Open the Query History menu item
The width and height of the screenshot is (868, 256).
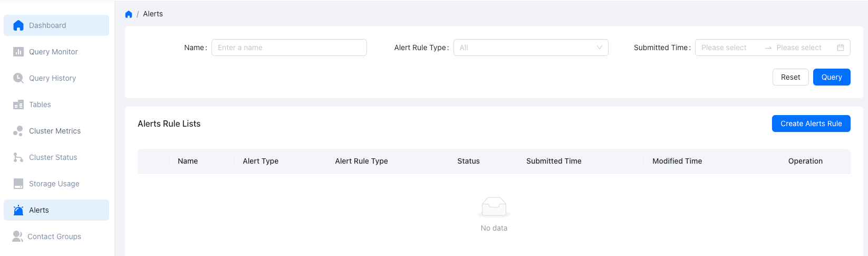pos(52,78)
